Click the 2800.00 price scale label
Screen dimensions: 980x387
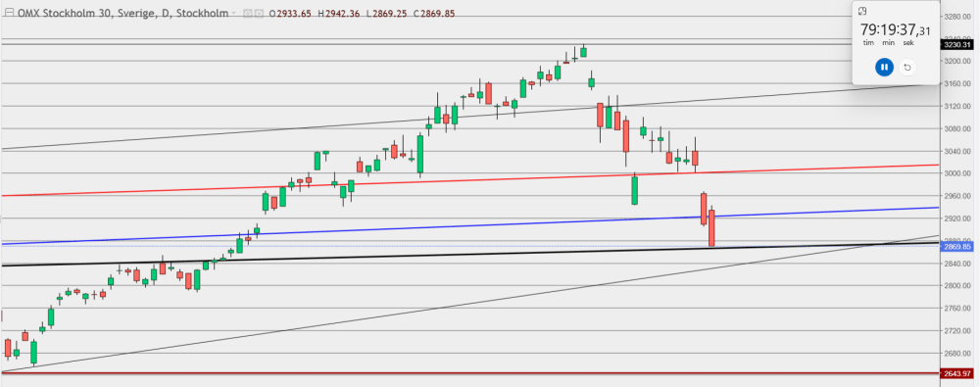click(956, 286)
